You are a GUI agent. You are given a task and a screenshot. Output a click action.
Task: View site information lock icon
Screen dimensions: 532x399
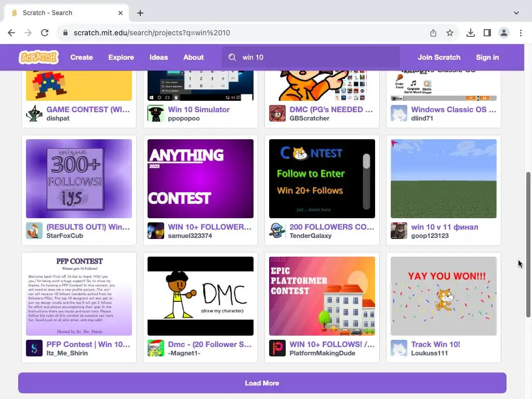coord(65,33)
